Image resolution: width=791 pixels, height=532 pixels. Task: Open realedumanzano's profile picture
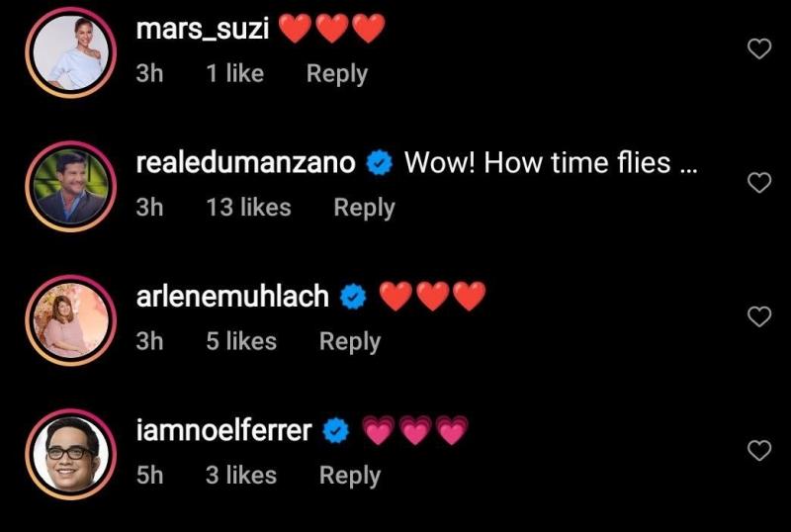pyautogui.click(x=69, y=185)
